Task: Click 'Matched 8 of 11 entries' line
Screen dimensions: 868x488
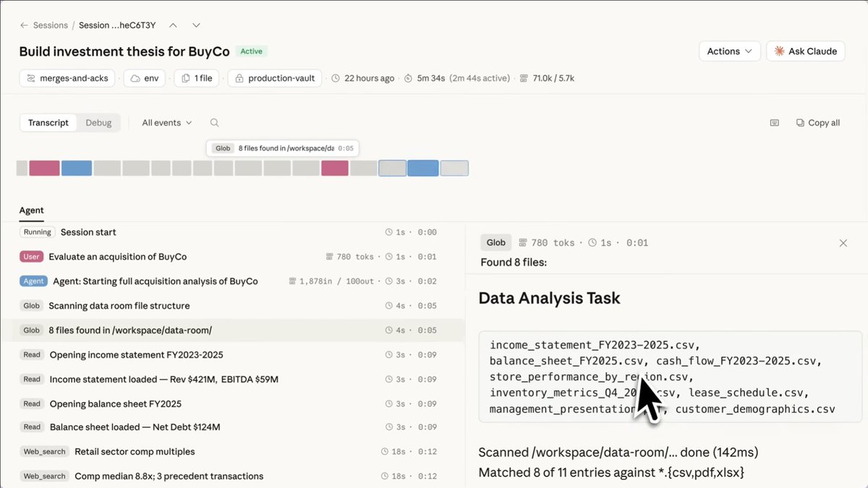Action: pos(611,472)
